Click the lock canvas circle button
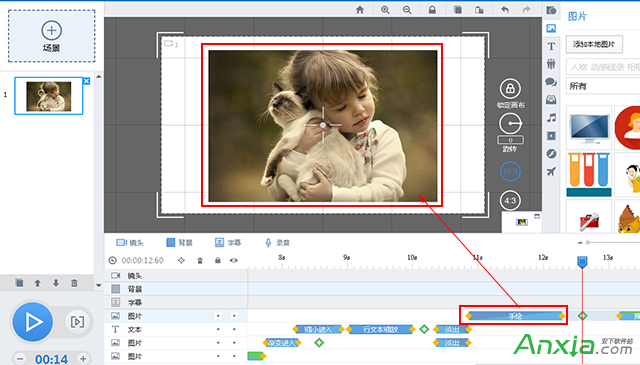This screenshot has height=365, width=640. (510, 89)
